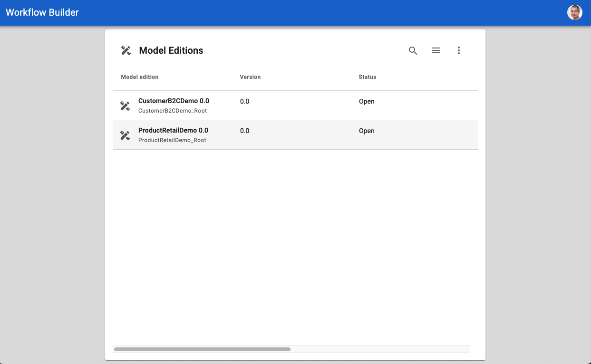Click the Open status of CustomerB2CDemo
Viewport: 591px width, 364px height.
[366, 101]
